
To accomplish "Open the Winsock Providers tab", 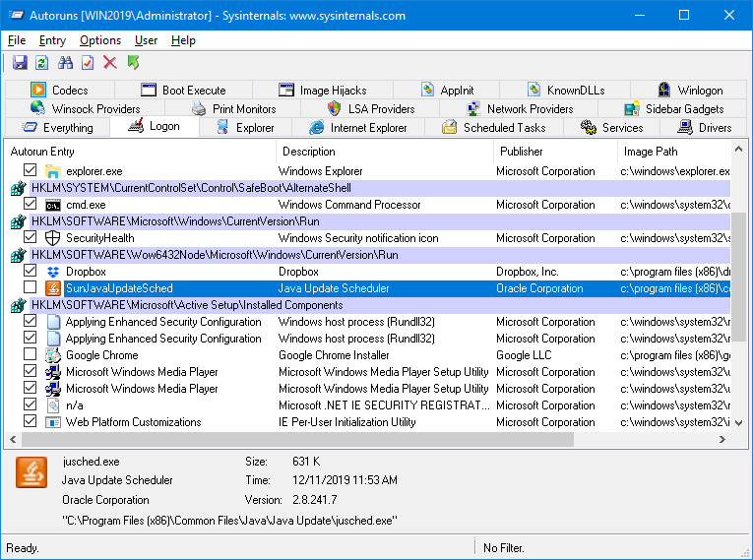I will 85,109.
